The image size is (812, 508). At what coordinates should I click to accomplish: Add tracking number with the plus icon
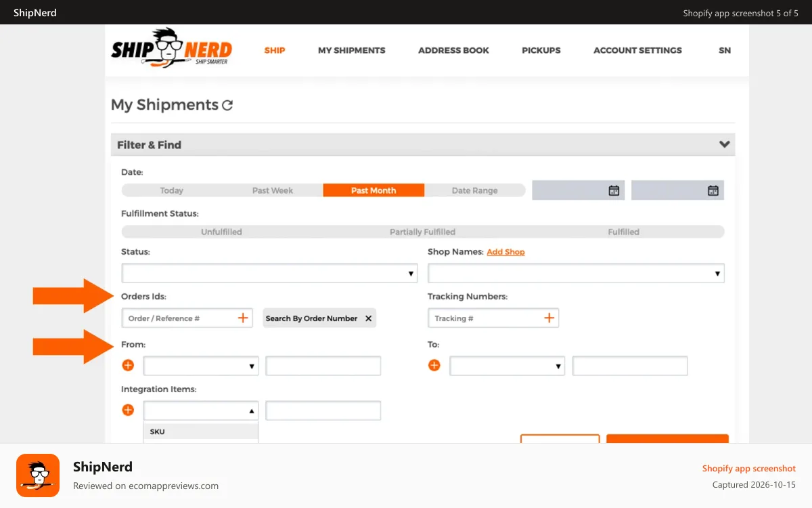[x=549, y=318]
